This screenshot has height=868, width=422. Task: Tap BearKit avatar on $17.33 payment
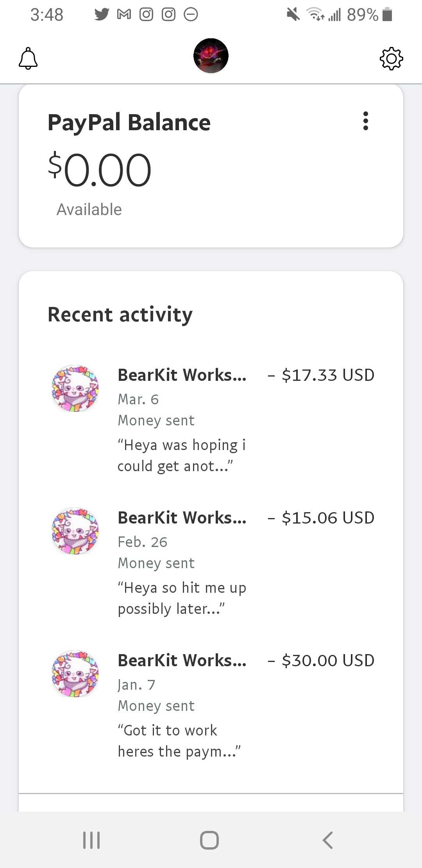(75, 388)
